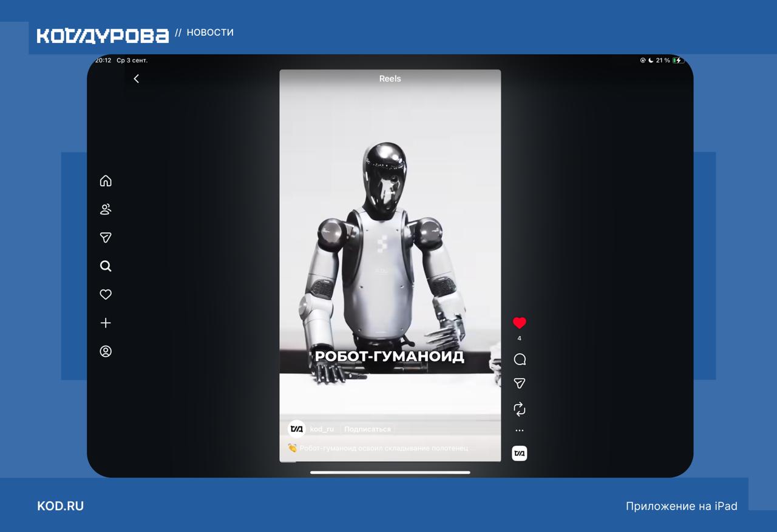Open comments on the reel
The height and width of the screenshot is (532, 777).
519,360
